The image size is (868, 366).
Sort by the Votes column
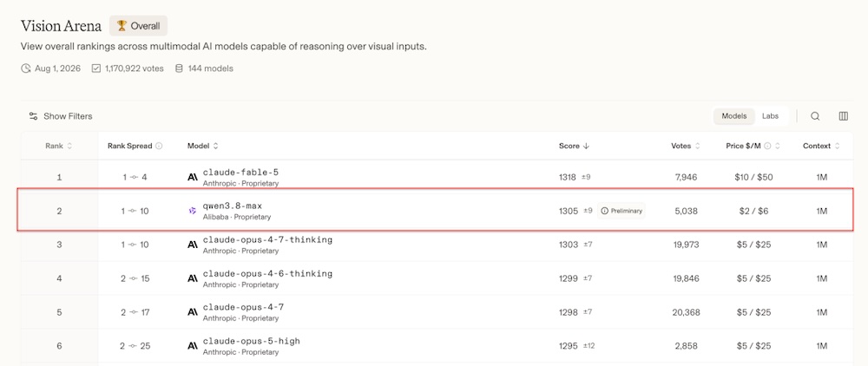[x=686, y=146]
